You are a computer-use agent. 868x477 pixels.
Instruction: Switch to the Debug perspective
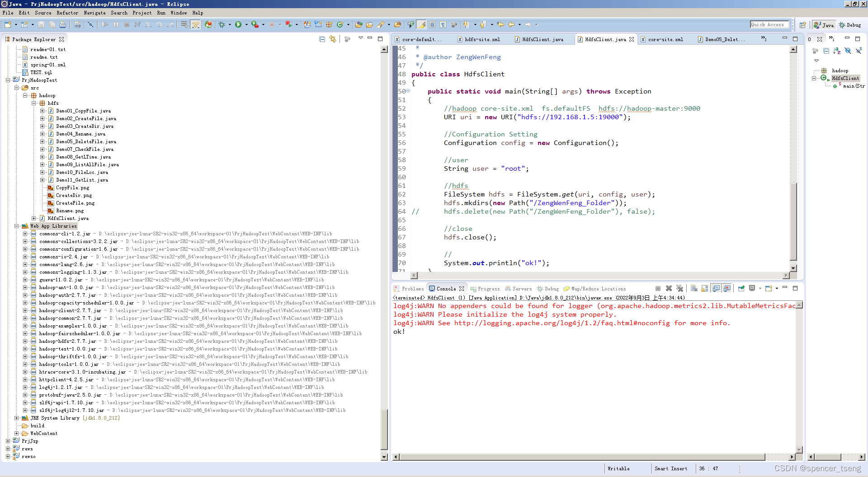tap(850, 25)
